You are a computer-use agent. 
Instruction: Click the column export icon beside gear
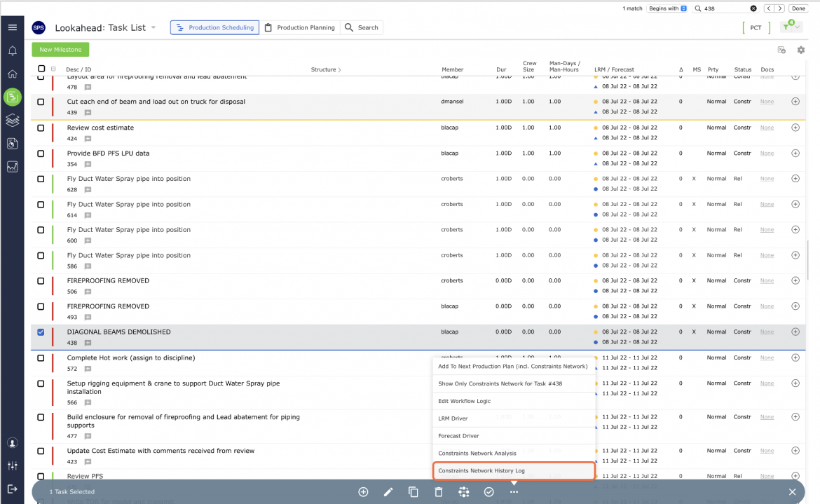781,50
